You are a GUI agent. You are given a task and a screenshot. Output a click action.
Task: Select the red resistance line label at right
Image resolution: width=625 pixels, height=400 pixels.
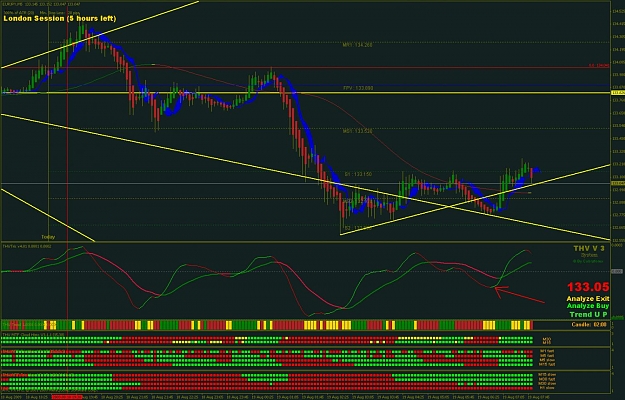599,65
